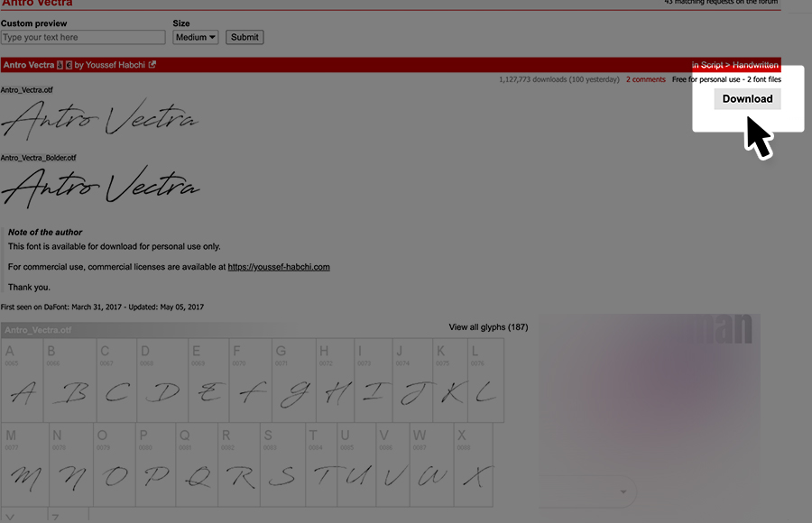Open the author's external website icon

[152, 65]
